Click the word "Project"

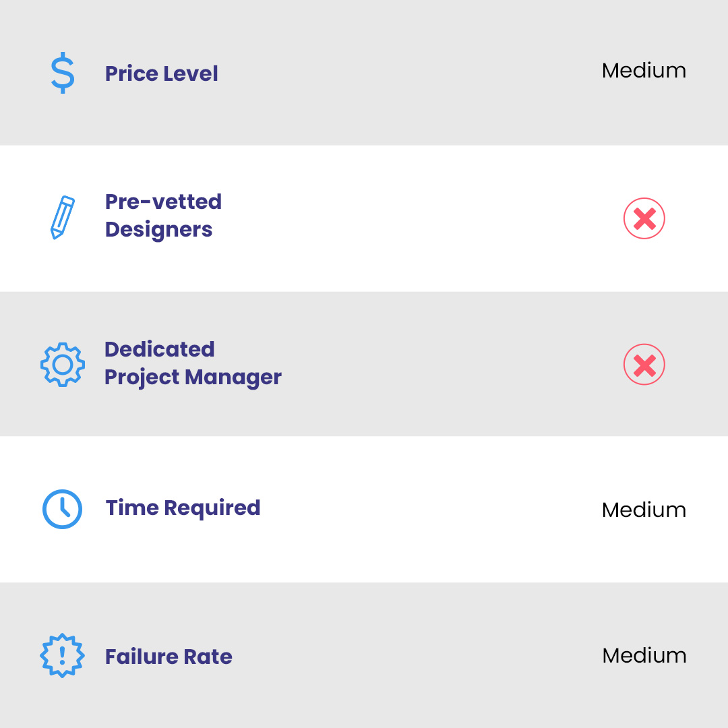(x=141, y=377)
